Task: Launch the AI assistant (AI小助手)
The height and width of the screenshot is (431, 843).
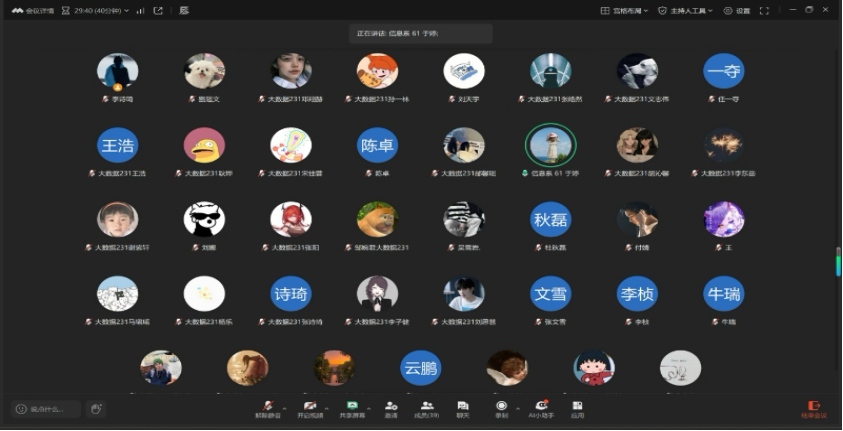Action: point(541,408)
